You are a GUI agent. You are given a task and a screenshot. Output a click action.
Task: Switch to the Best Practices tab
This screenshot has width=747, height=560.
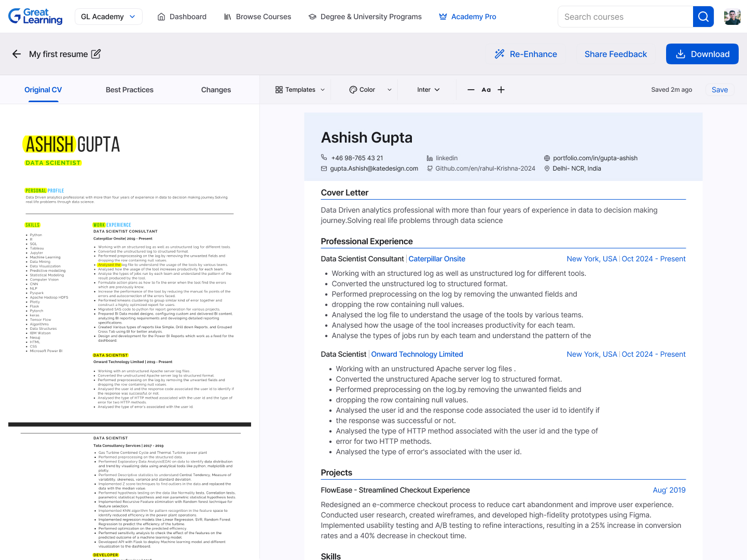coord(130,90)
